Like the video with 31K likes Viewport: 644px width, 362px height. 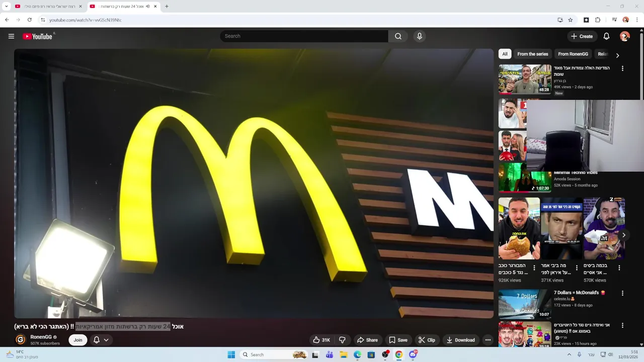point(321,340)
